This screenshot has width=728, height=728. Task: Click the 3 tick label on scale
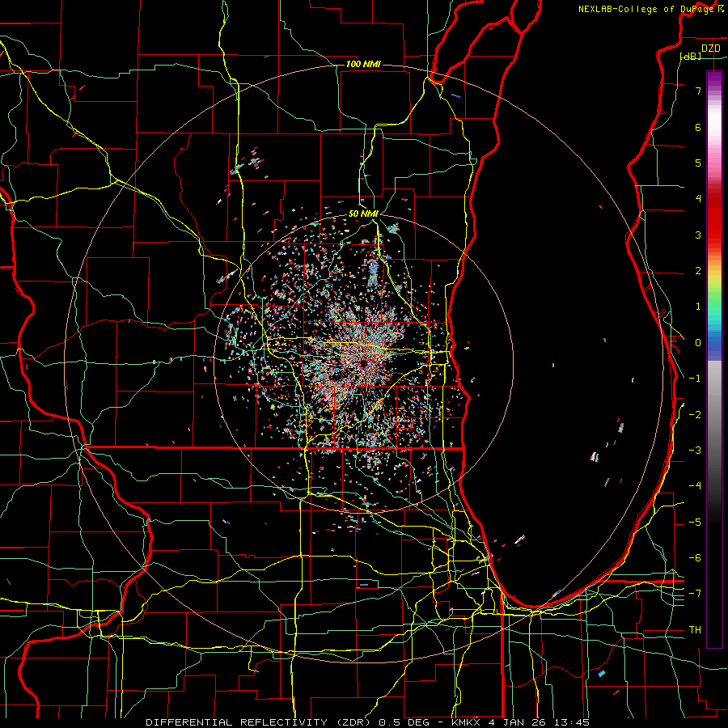tap(698, 235)
